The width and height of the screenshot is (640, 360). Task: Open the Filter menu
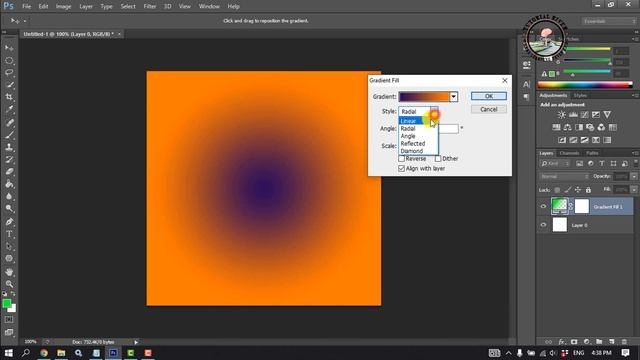click(149, 7)
